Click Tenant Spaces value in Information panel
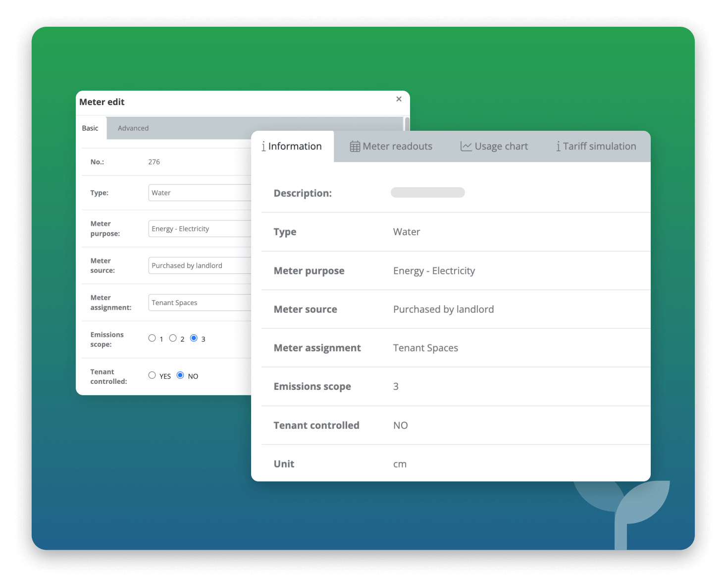Viewport: 728px width, 578px height. [425, 348]
